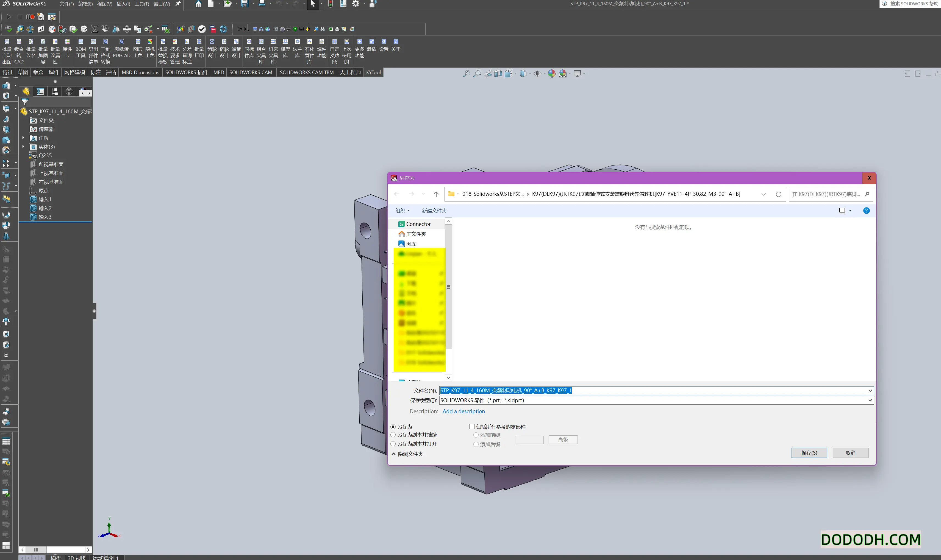The width and height of the screenshot is (941, 560).
Task: Open the DimXpertManager crosshair tab icon
Action: (69, 91)
